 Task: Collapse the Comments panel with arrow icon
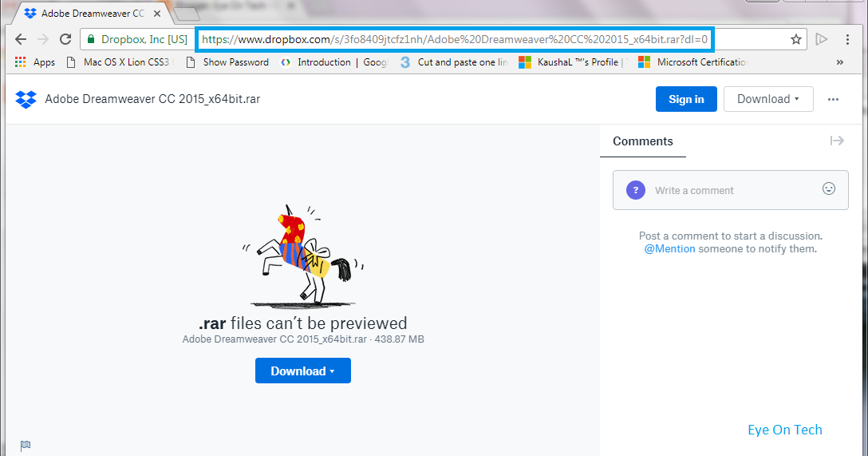837,141
